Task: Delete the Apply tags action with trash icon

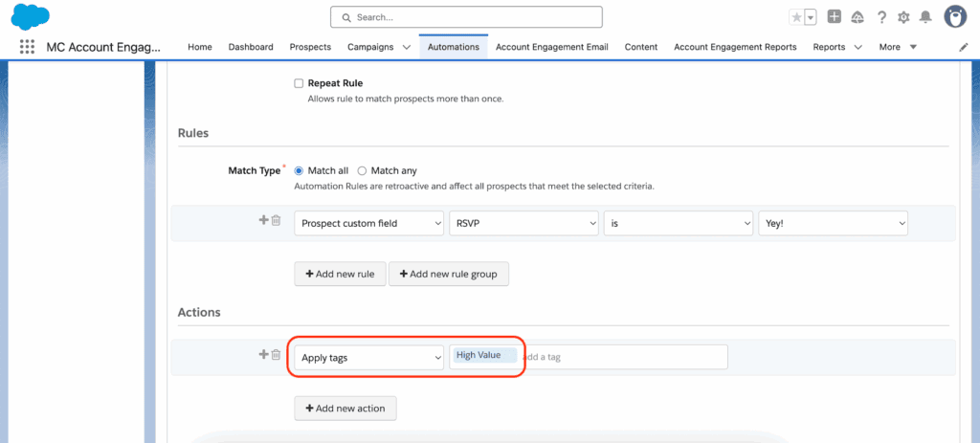Action: tap(276, 354)
